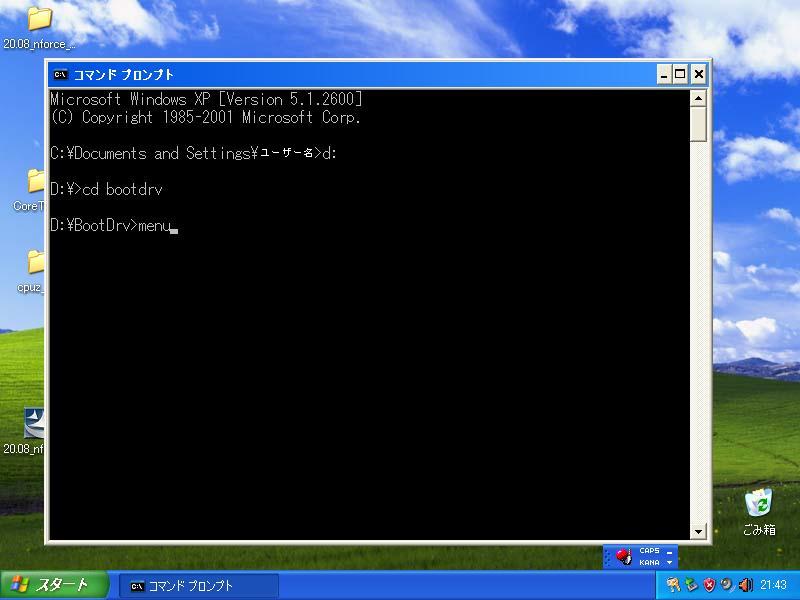The image size is (800, 600).
Task: Click the scrollbar down arrow in command prompt
Action: (x=698, y=531)
